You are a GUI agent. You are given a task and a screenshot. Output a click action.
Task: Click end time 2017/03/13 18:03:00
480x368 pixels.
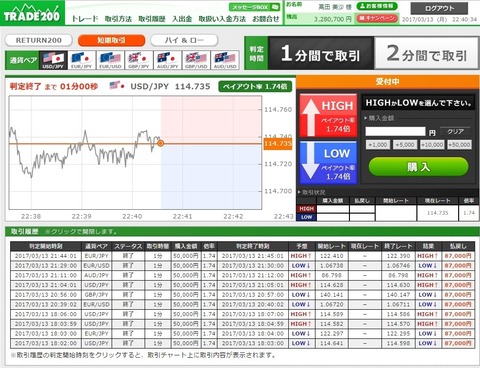[253, 343]
